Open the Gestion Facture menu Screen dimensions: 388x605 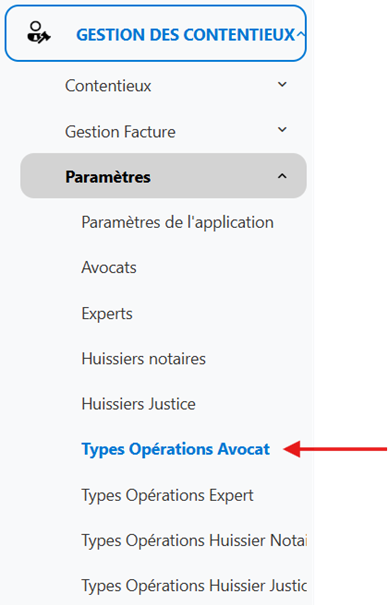click(120, 132)
